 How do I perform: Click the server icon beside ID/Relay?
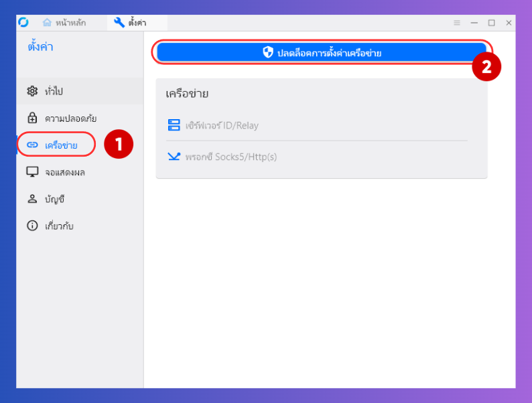tap(174, 125)
